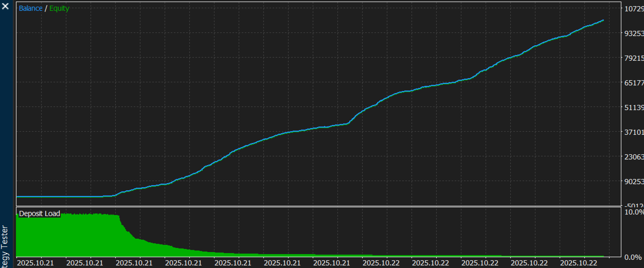The image size is (644, 268).
Task: Click the 79215 value on the balance axis
Action: [634, 58]
